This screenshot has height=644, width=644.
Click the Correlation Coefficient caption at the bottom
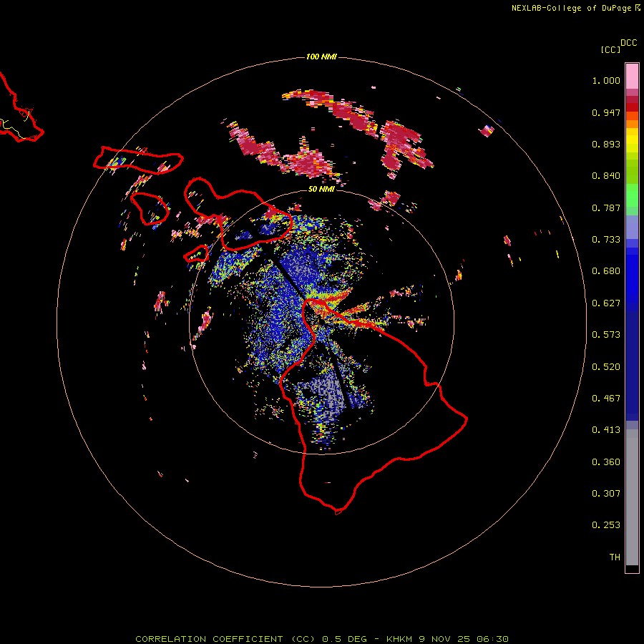tap(322, 639)
